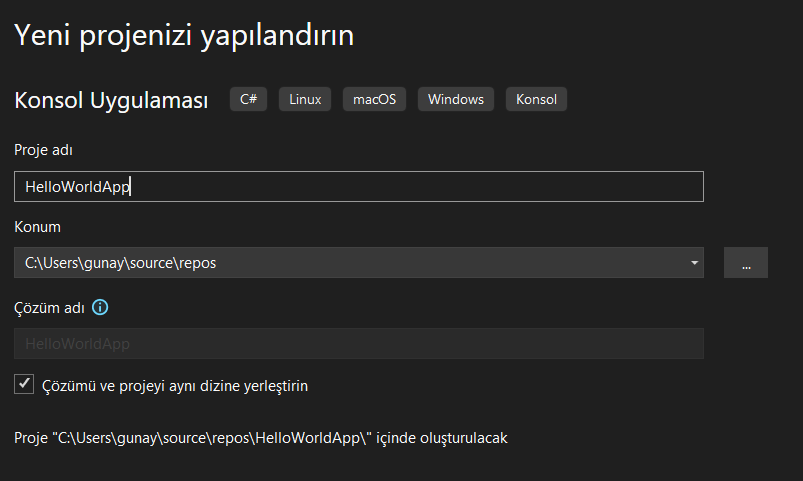Screen dimensions: 803x481
Task: Click the disabled Çözüm adı field
Action: tap(358, 343)
